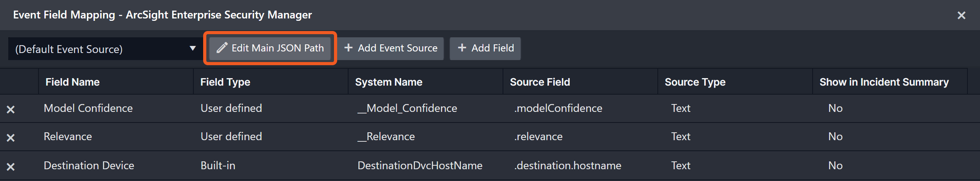Click the Source Field column header
Viewport: 980px width, 181px height.
pos(540,82)
